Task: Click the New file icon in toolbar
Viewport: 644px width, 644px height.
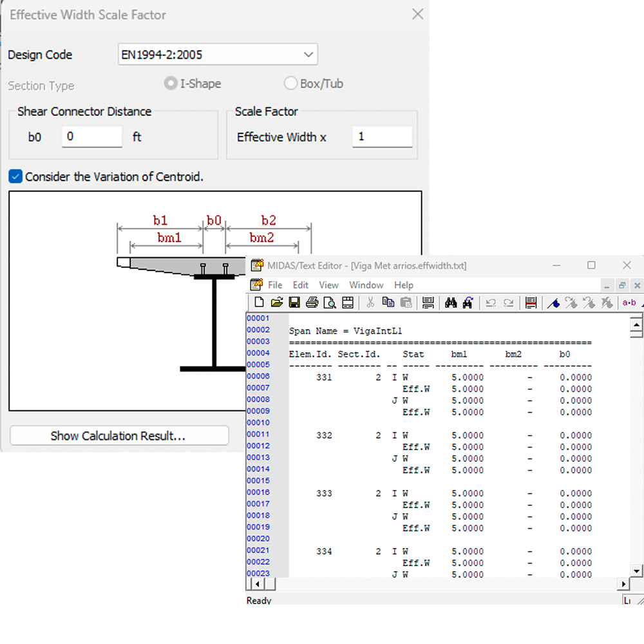Action: point(260,303)
